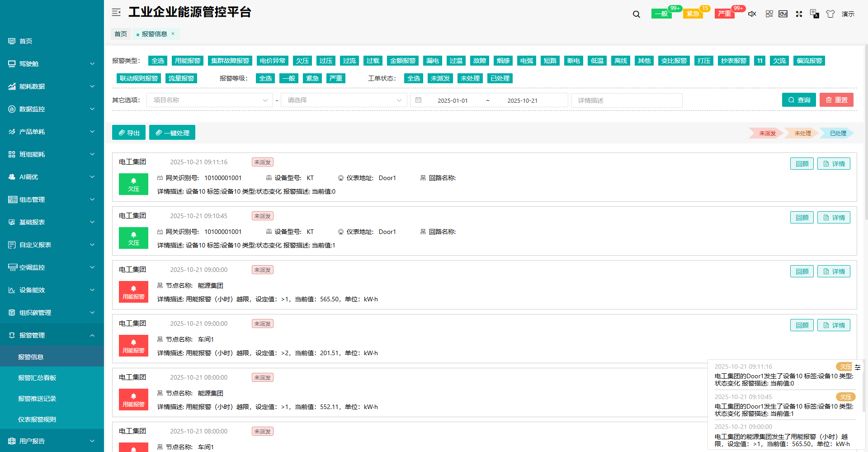Open the red 严重 alarm badge
The image size is (868, 452).
point(724,14)
